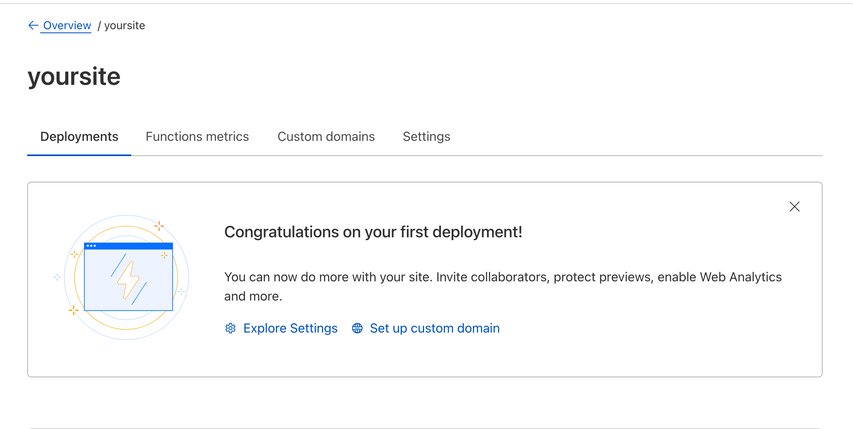Click the yoursite breadcrumb text
The image size is (853, 429).
pos(124,26)
